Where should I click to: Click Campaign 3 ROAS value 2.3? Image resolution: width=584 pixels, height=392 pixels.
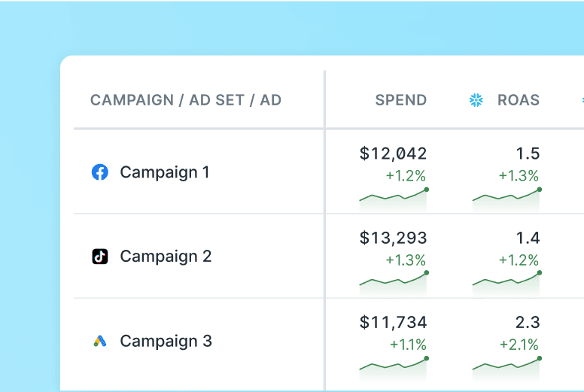(528, 322)
